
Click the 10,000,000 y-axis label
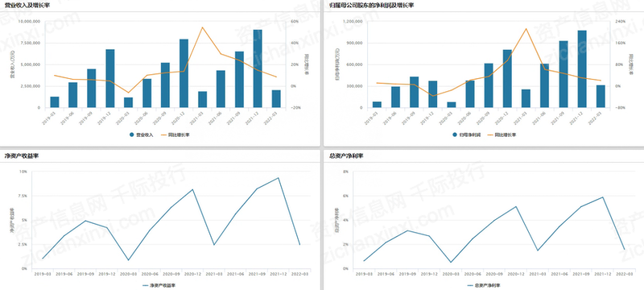(29, 22)
